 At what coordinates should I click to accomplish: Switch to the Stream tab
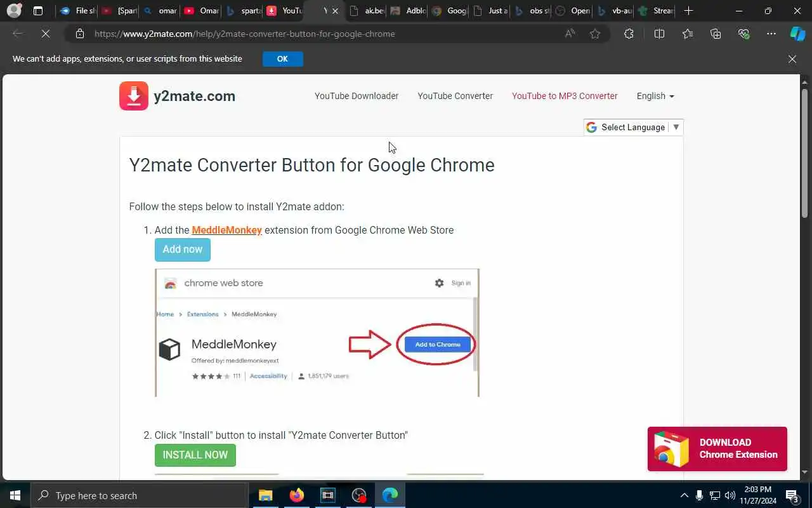[x=656, y=11]
